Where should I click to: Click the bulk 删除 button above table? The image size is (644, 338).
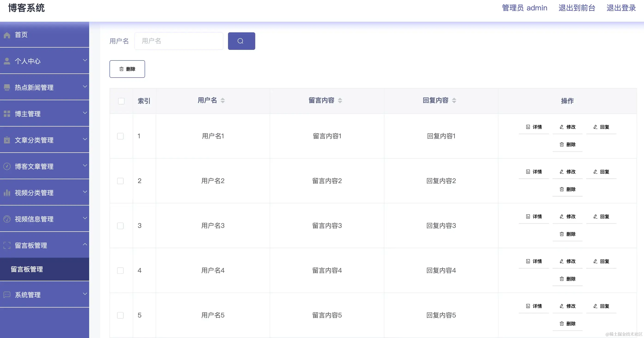(127, 69)
